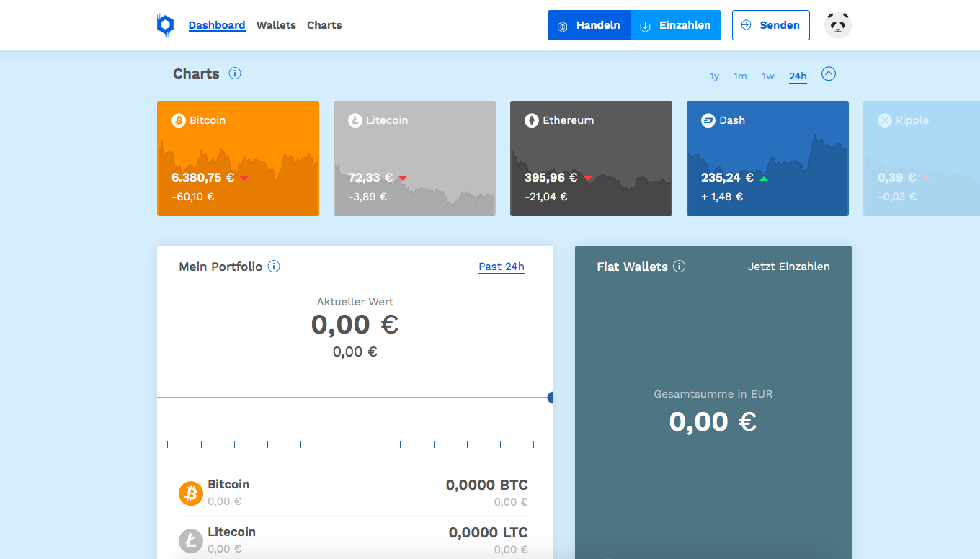Click the Bitcoin price 6.380,75 €
The height and width of the screenshot is (559, 980).
click(x=203, y=177)
